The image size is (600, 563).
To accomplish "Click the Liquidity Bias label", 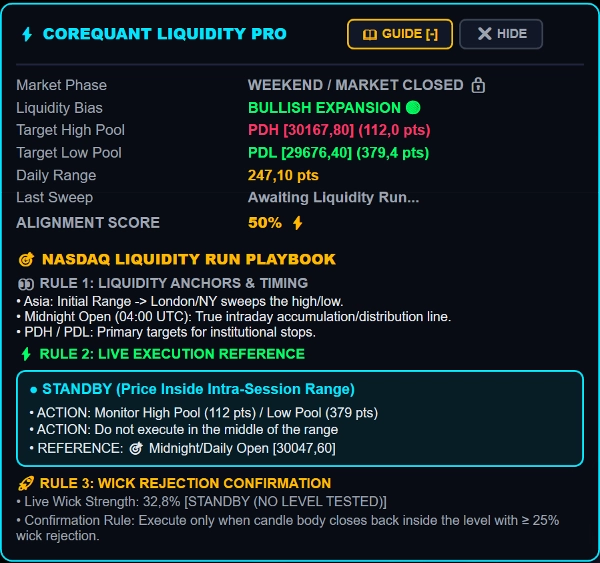I will 59,108.
